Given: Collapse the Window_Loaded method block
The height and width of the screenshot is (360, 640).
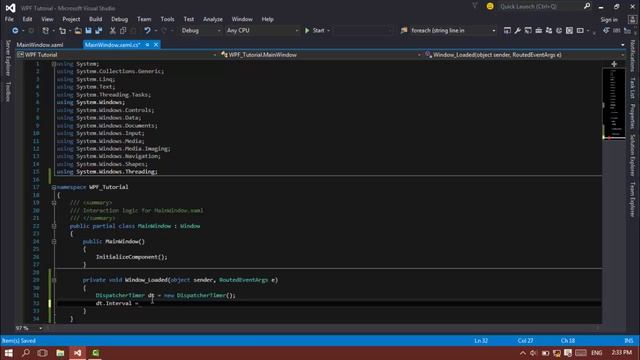Looking at the screenshot, I should (x=53, y=280).
